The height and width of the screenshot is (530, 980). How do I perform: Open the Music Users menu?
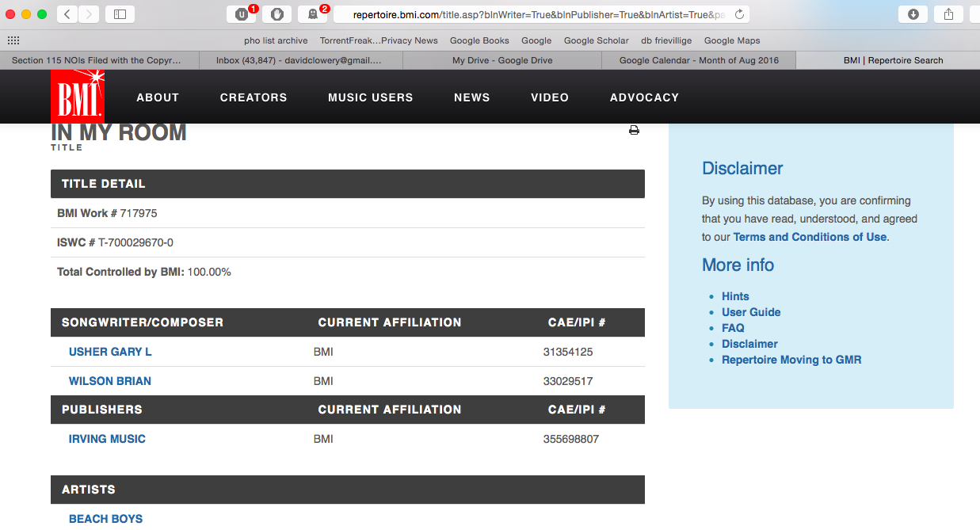point(370,97)
